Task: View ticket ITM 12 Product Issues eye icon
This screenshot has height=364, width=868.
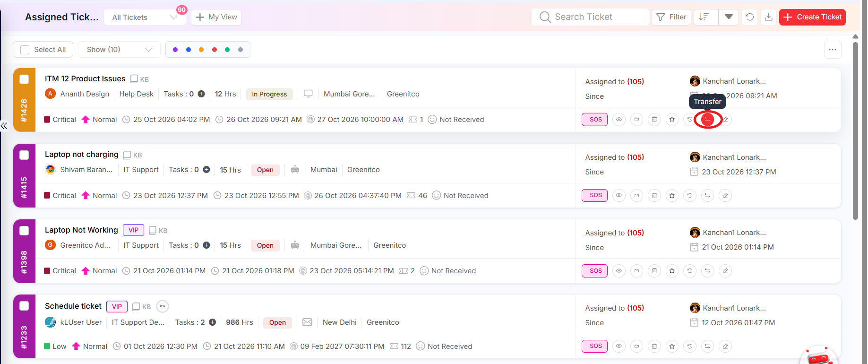Action: 619,120
